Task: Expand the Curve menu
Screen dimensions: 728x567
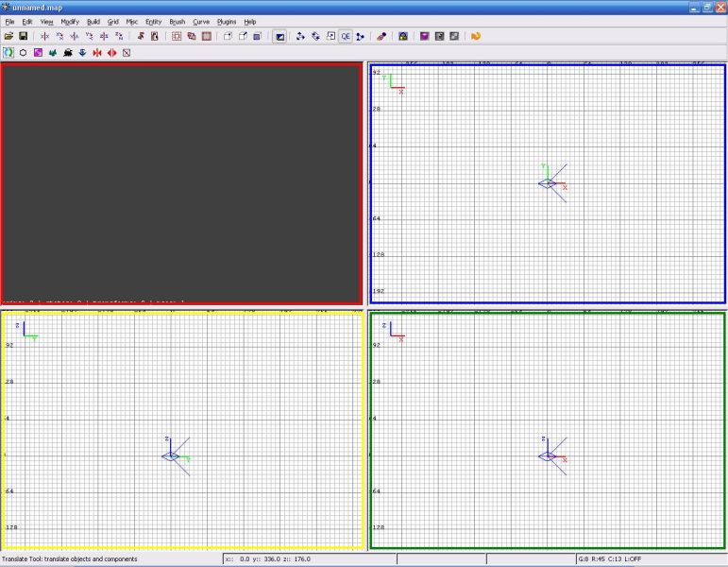Action: (201, 21)
